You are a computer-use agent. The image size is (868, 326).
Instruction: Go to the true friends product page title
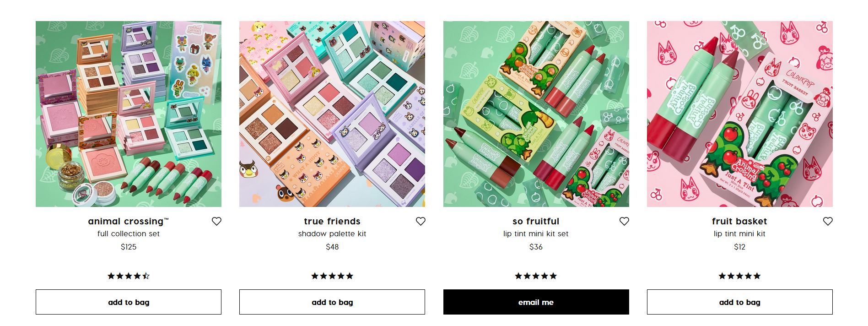(332, 222)
